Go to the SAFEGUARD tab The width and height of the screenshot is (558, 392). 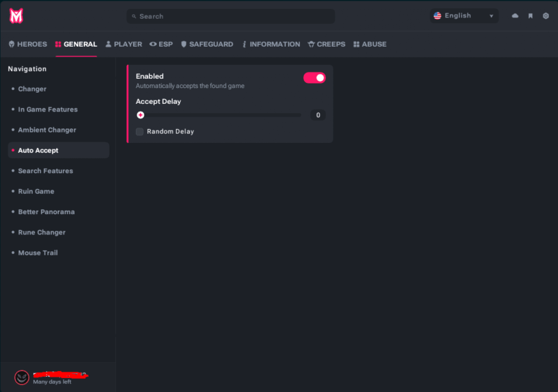pos(207,44)
